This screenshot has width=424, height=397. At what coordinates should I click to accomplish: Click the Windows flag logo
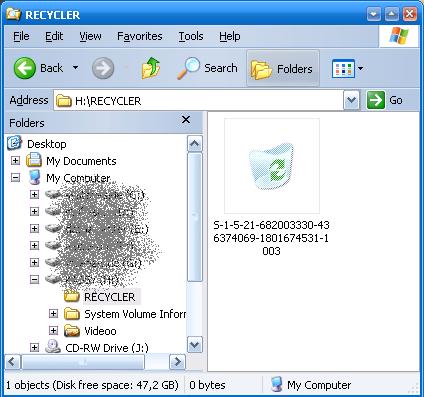point(399,36)
